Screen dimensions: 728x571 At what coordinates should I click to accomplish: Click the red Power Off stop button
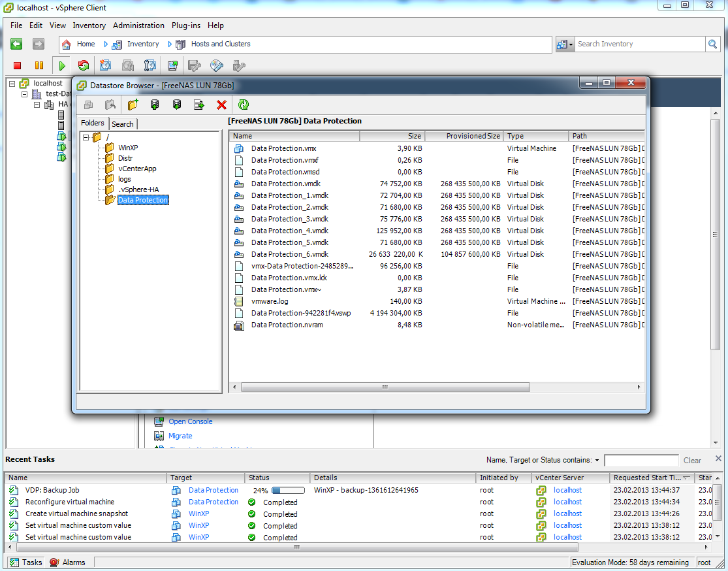(x=18, y=65)
